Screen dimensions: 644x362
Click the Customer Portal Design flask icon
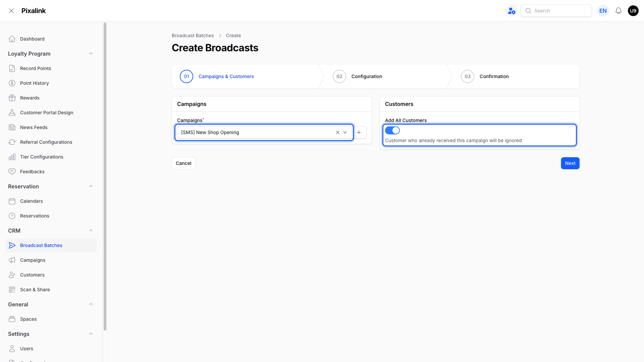[x=12, y=113]
